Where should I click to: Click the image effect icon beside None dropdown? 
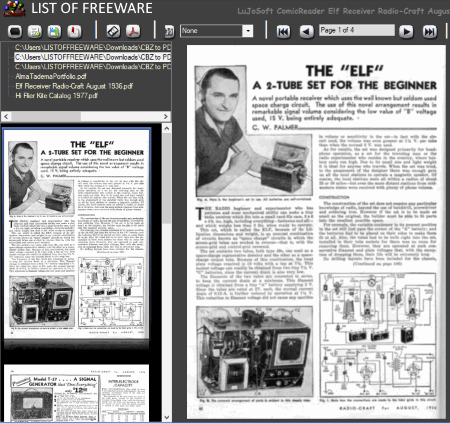[169, 31]
